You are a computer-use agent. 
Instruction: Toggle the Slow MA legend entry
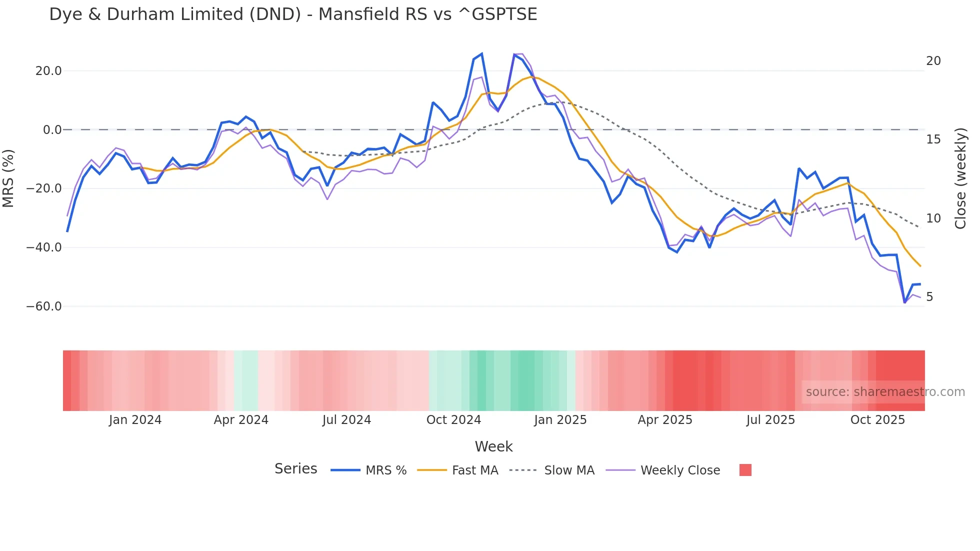click(x=569, y=470)
